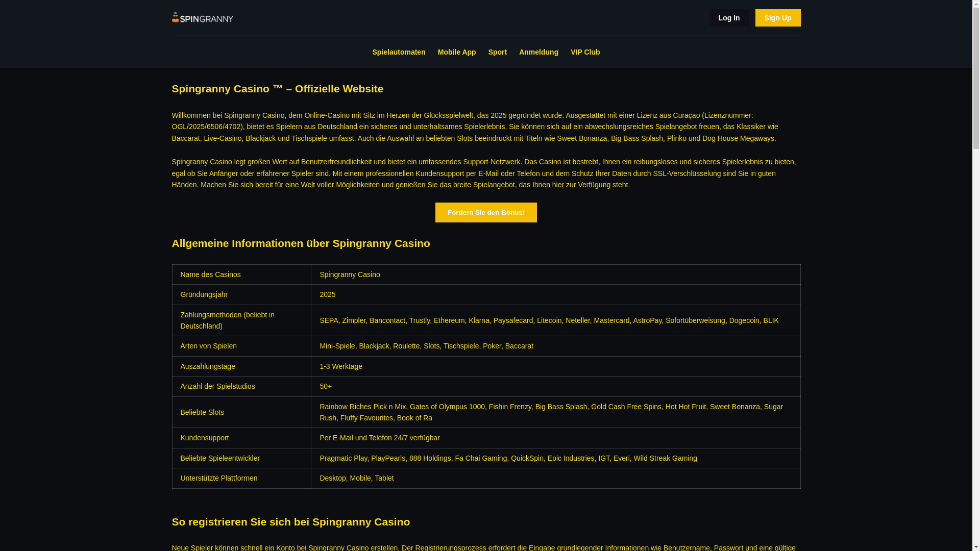Visit the VIP Club page

tap(585, 52)
